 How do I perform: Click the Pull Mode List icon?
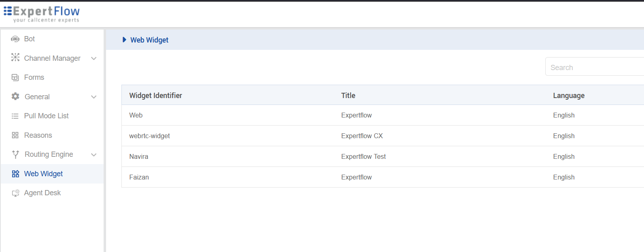click(x=15, y=116)
